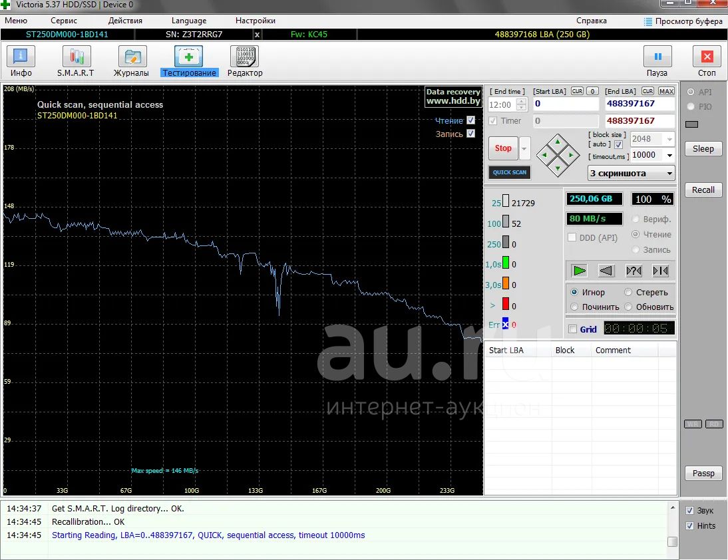This screenshot has width=728, height=560.
Task: Click the right arrow of the navigation diamond
Action: tap(571, 155)
